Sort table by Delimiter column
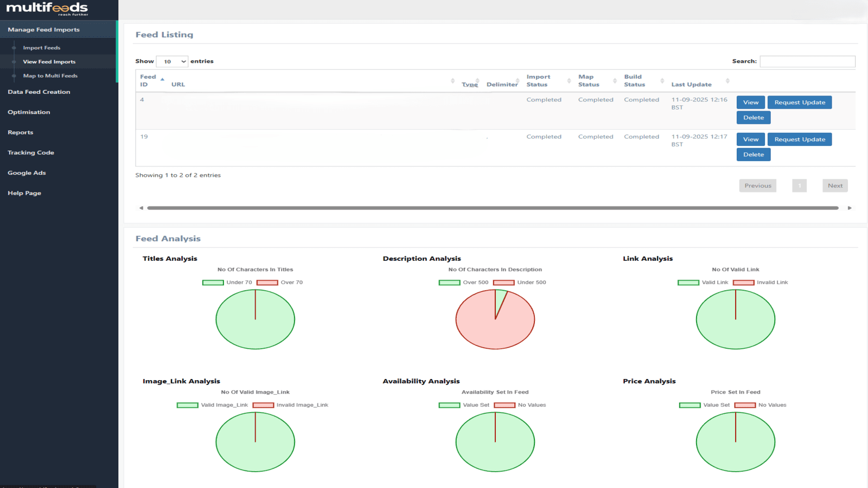Screen dimensions: 868x488 (x=502, y=81)
